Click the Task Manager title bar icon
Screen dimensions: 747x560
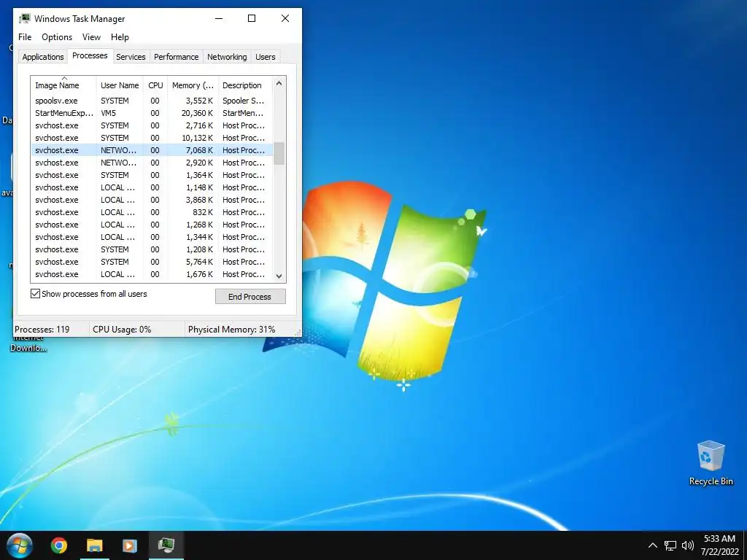(x=25, y=18)
